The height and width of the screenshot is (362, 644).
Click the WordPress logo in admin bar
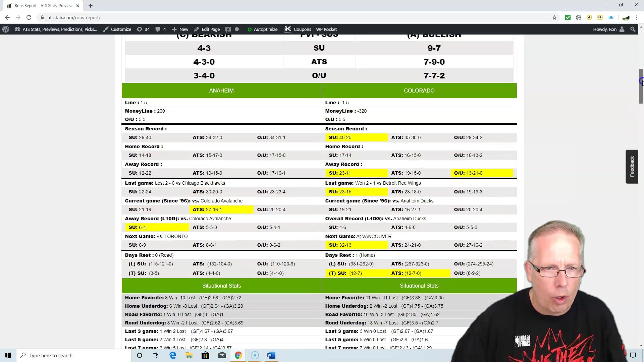pos(6,29)
